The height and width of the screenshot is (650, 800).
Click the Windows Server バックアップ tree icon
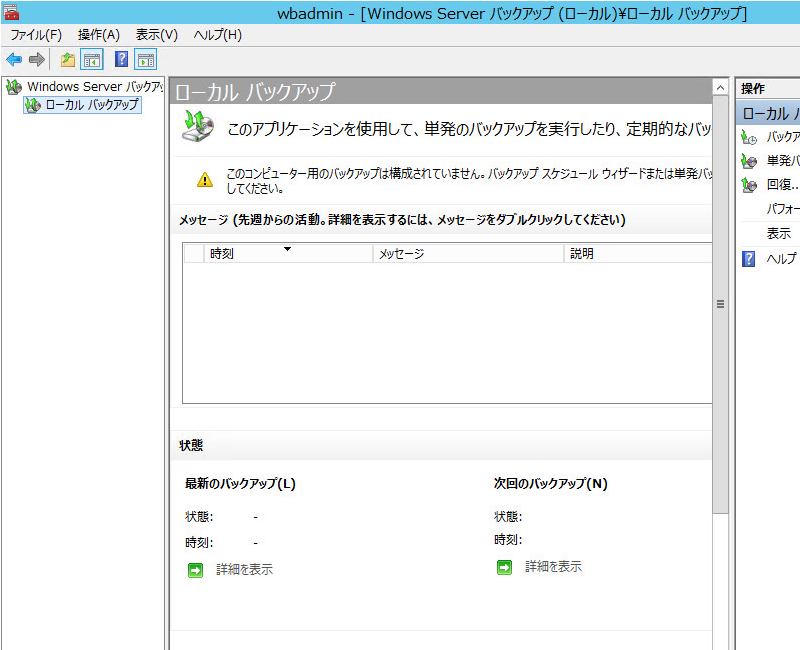tap(14, 87)
